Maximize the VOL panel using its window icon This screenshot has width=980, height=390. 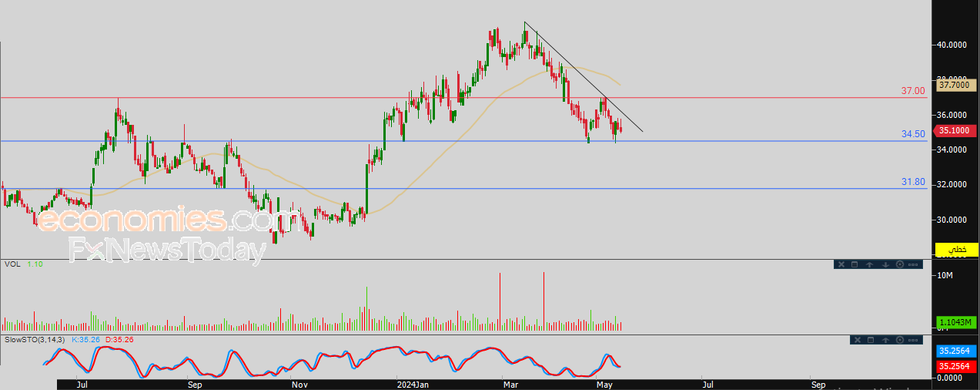[855, 264]
